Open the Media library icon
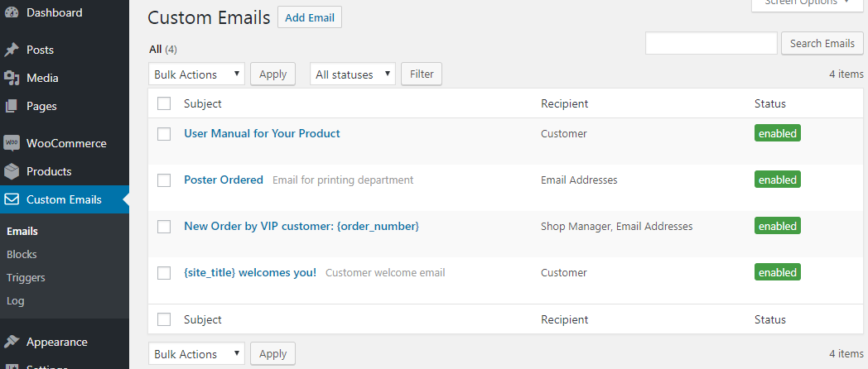 click(x=12, y=78)
